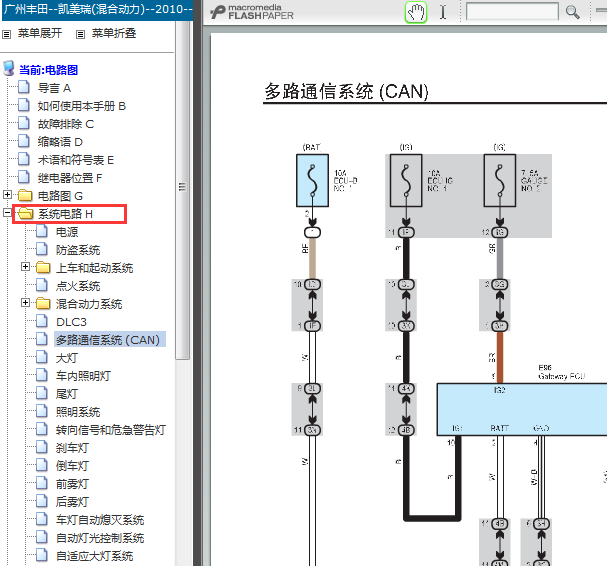607x566 pixels.
Task: Click the page icon beside 后雾灯
Action: (42, 501)
